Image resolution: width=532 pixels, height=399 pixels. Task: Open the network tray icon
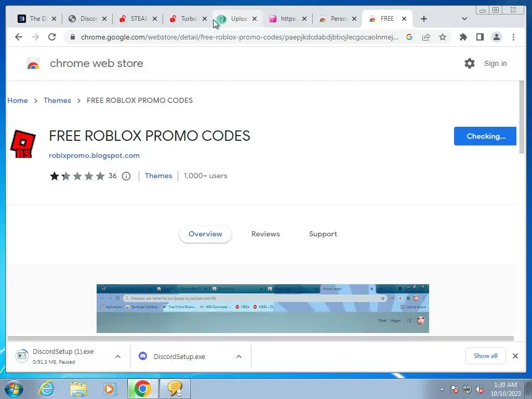coord(467,389)
